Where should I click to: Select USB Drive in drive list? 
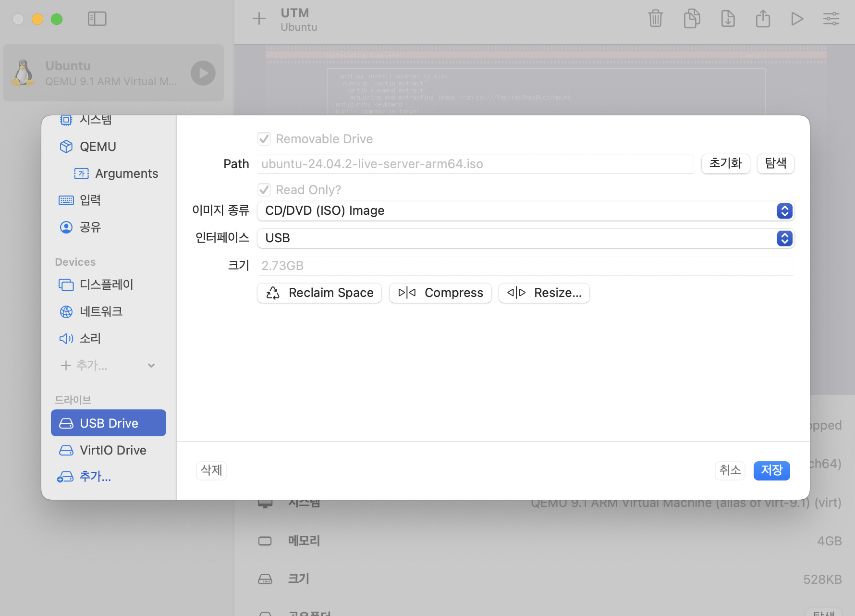(109, 423)
